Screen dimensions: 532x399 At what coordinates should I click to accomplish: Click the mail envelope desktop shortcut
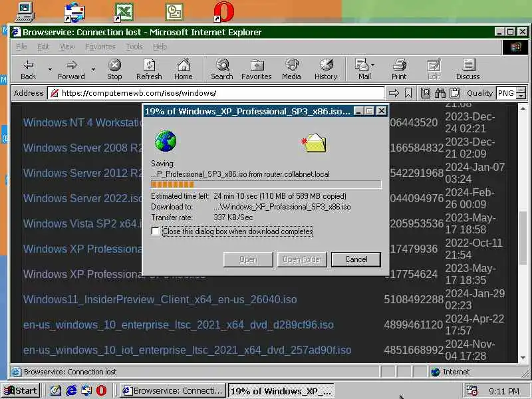74,12
